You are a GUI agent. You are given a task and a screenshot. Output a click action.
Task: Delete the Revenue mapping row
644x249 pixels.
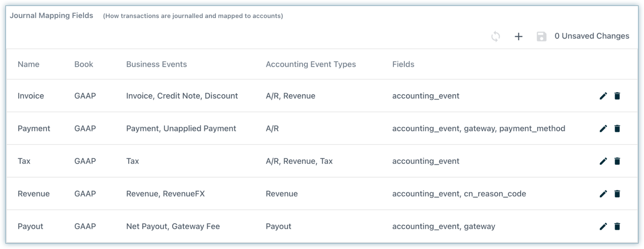click(617, 194)
